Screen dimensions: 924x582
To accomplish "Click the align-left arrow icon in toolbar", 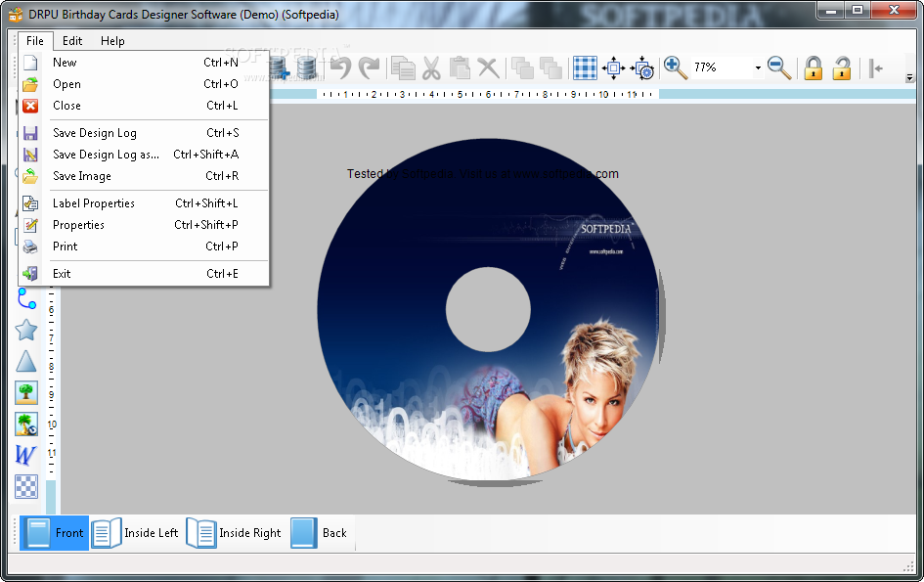I will (876, 67).
